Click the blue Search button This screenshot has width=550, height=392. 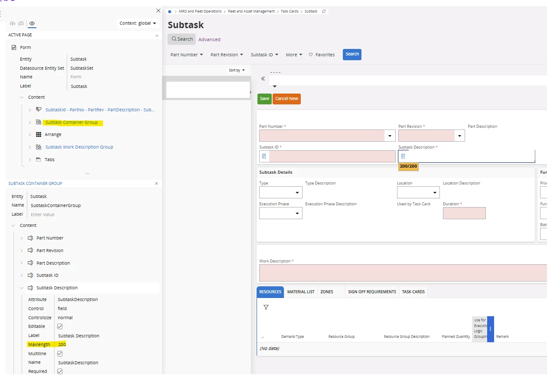352,54
